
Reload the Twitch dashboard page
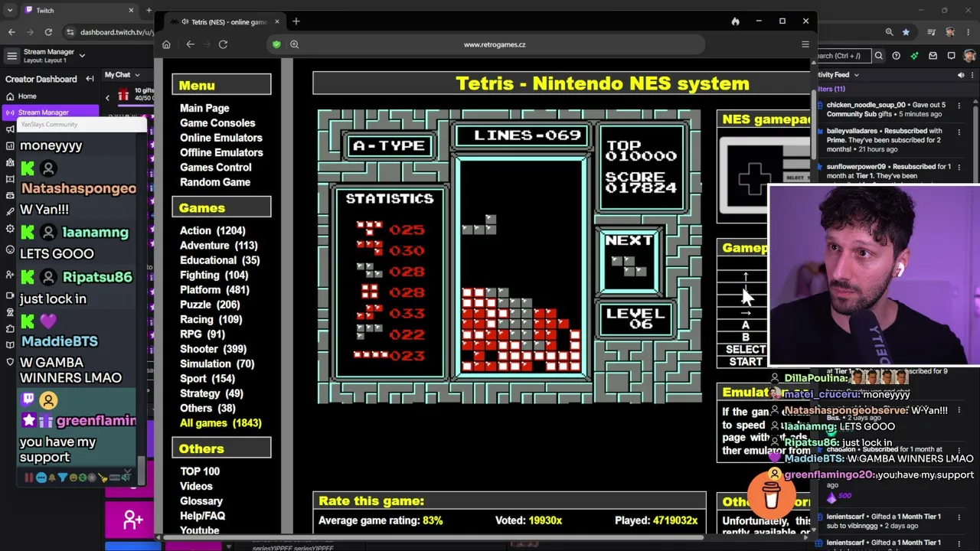tap(48, 32)
